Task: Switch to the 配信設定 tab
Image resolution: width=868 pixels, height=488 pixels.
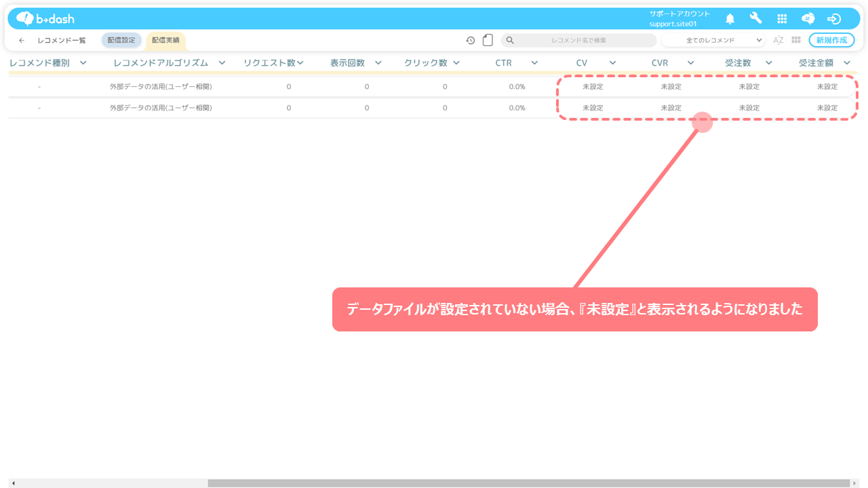Action: (x=121, y=40)
